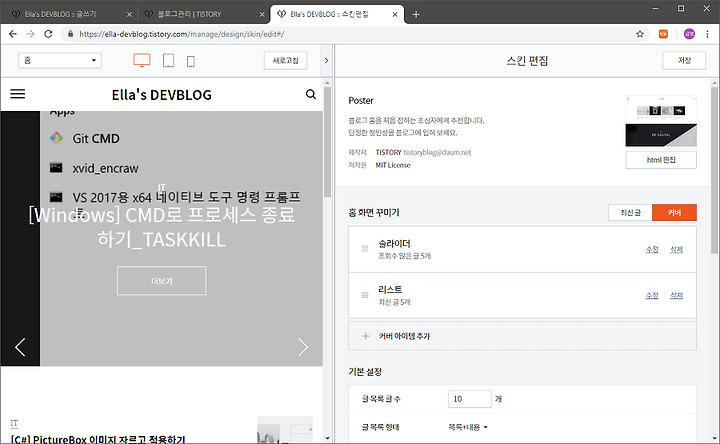Click the browser address bar URL
Viewport: 720px width, 444px height.
[181, 34]
